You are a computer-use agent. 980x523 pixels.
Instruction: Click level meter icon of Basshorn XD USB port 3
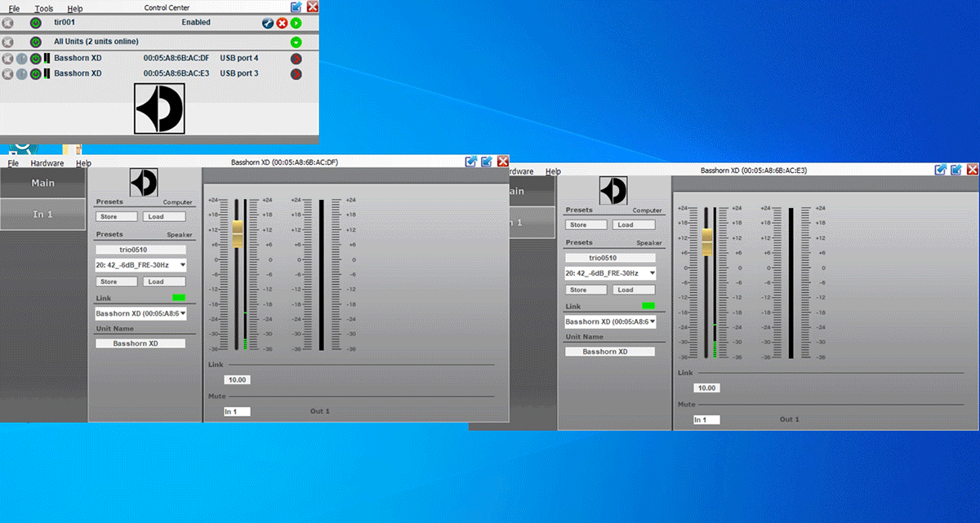tap(47, 73)
